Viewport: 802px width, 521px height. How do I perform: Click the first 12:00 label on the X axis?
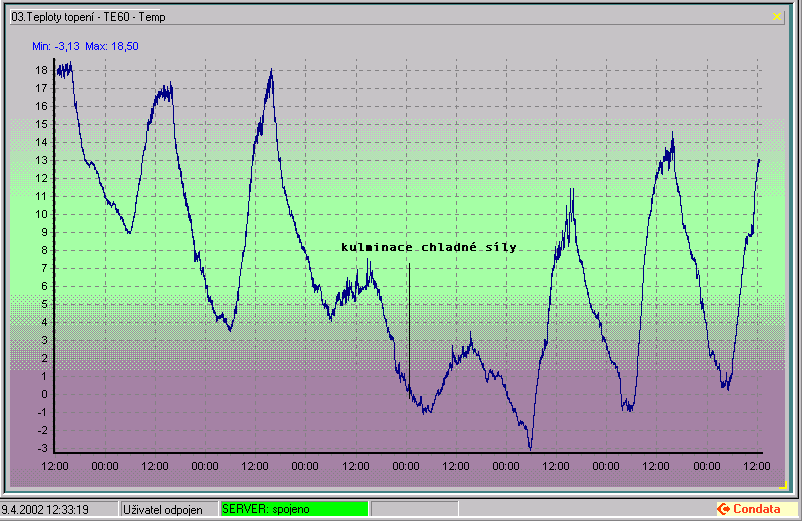pos(54,466)
